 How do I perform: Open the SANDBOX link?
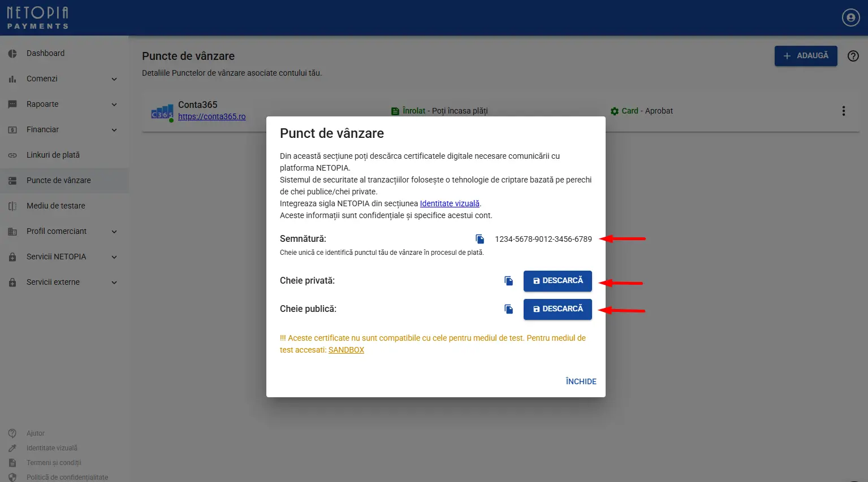[346, 350]
